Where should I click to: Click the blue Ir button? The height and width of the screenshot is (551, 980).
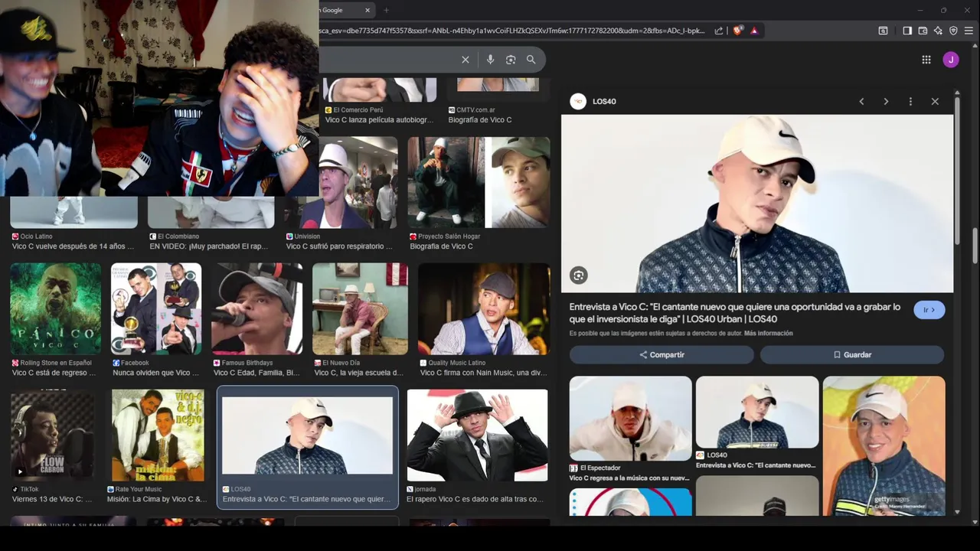pos(929,310)
